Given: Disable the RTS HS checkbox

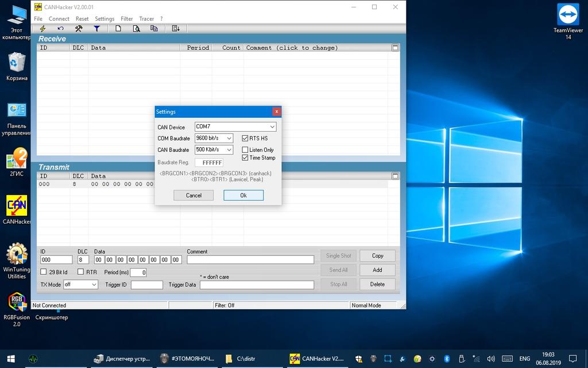Looking at the screenshot, I should tap(245, 138).
